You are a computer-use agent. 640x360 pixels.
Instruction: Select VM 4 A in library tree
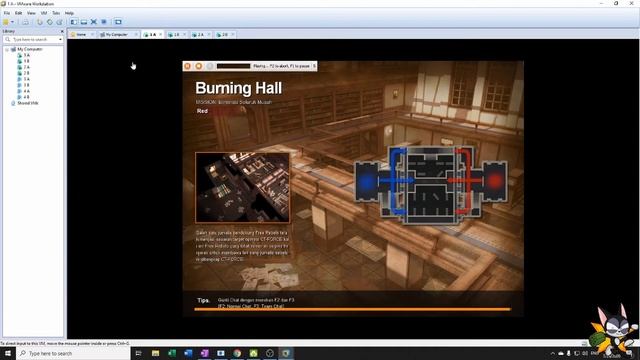pos(23,91)
